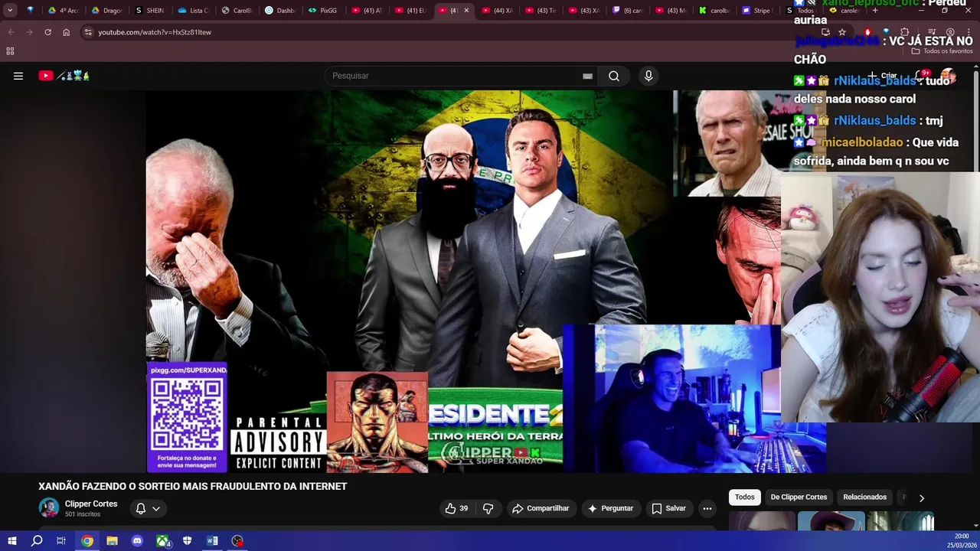Open Discord from the taskbar
The width and height of the screenshot is (980, 551).
(137, 541)
